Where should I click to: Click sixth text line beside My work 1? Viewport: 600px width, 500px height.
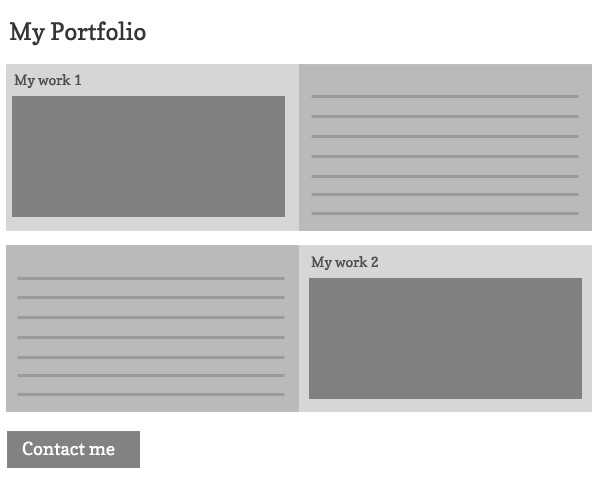pos(445,194)
